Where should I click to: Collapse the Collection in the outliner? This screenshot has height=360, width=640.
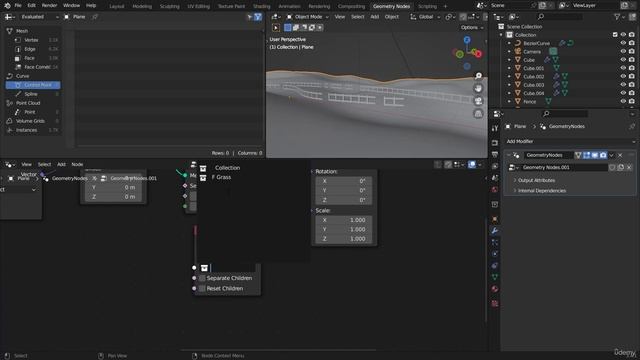502,35
